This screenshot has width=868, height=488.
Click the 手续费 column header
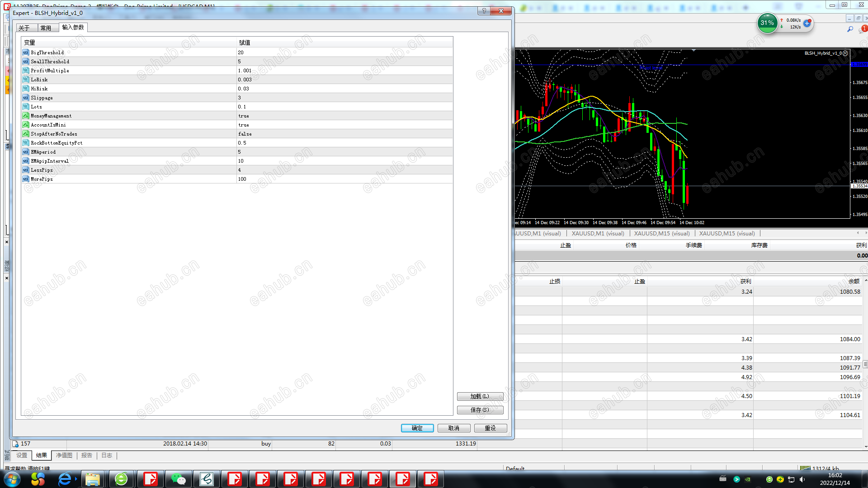[x=693, y=245]
